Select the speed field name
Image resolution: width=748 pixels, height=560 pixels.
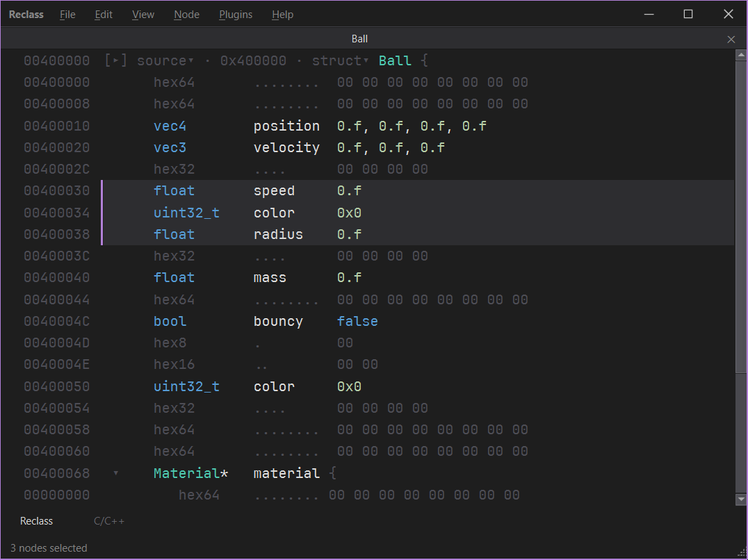point(275,190)
